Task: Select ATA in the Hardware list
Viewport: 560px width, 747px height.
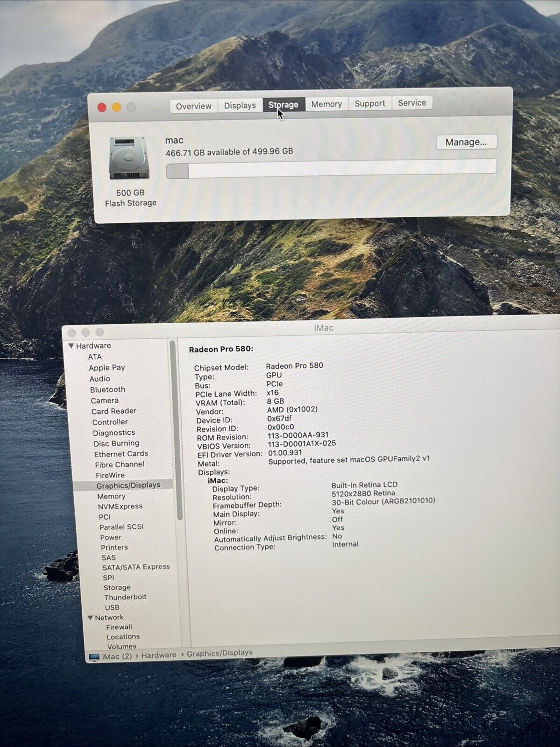Action: (95, 356)
